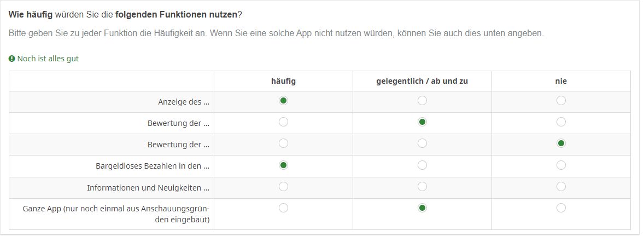This screenshot has height=236, width=644.
Task: Set "Bargeldloses Bezahlen in den ..." to "nie"
Action: [561, 165]
